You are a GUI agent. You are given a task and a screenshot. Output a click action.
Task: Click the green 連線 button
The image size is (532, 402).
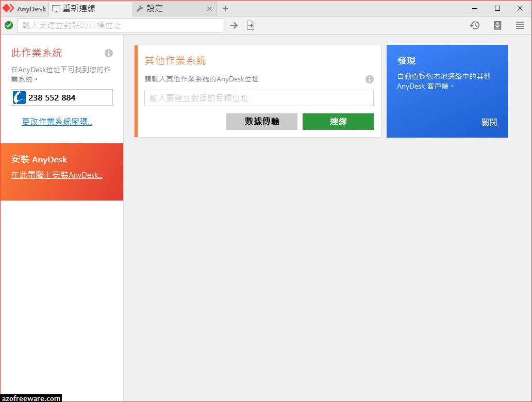tap(338, 122)
